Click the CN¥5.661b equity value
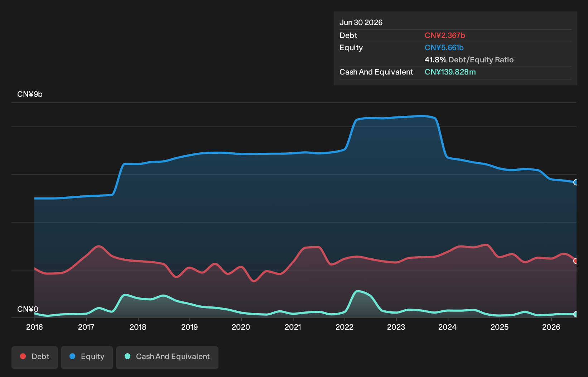Viewport: 588px width, 377px height. click(x=444, y=48)
